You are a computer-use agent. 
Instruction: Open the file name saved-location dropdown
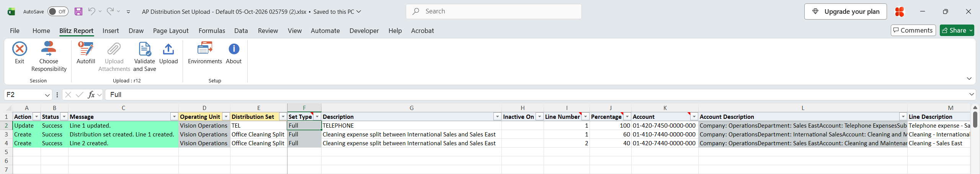coord(359,11)
